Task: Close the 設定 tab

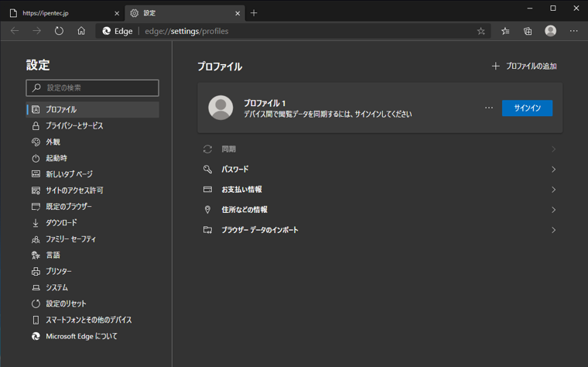Action: point(238,13)
